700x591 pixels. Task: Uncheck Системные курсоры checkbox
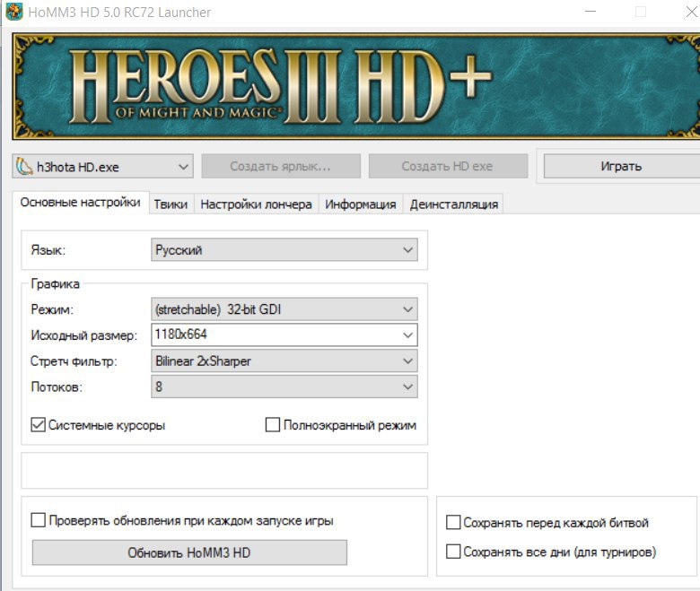tap(38, 424)
